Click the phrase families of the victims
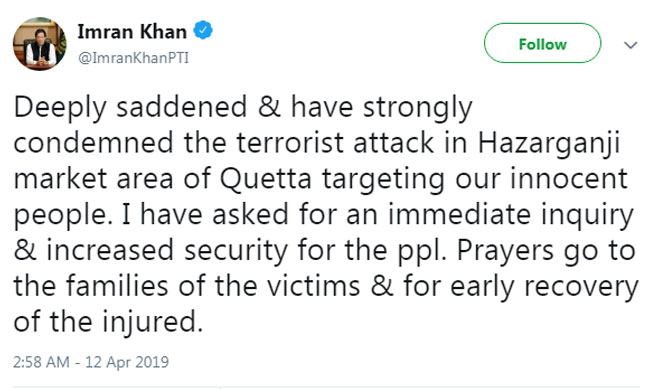Viewport: 650px width, 390px height. [213, 286]
